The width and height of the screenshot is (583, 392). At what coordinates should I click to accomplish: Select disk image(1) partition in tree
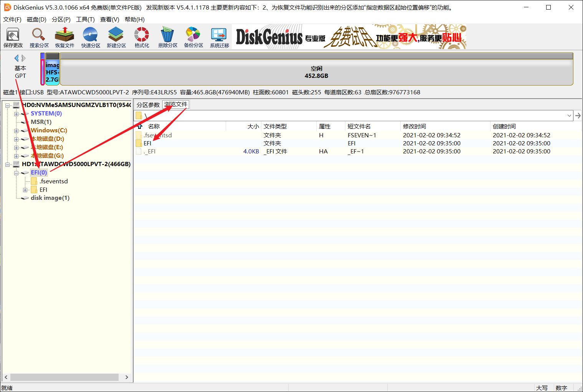[x=50, y=198]
